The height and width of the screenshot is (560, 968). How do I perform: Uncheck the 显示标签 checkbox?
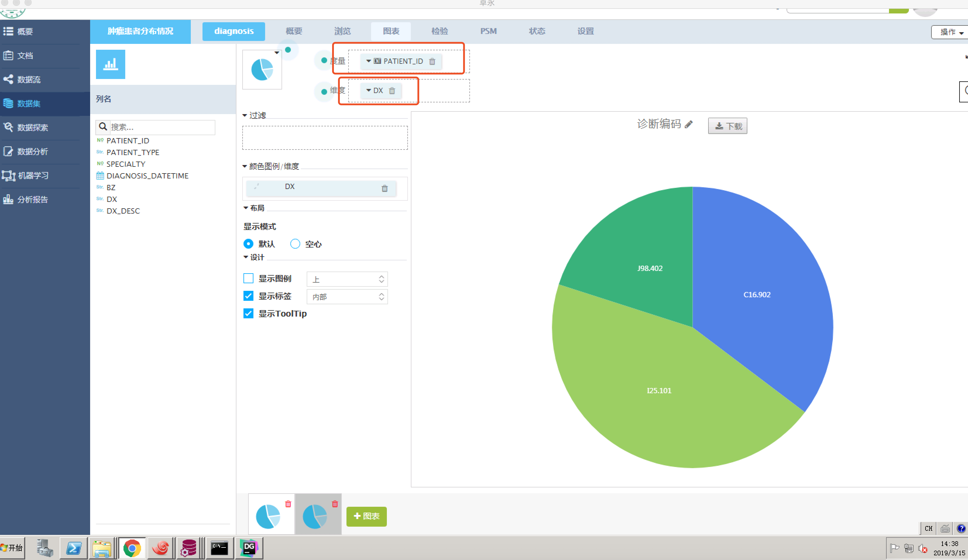tap(248, 296)
